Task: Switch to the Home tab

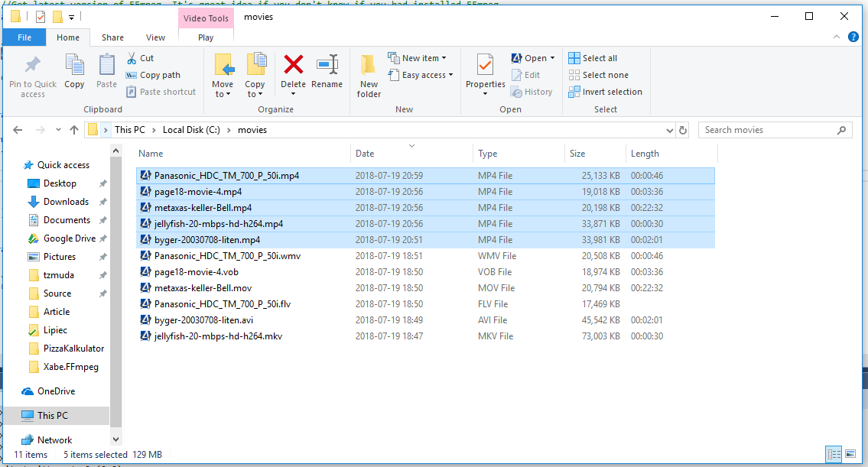Action: tap(67, 37)
